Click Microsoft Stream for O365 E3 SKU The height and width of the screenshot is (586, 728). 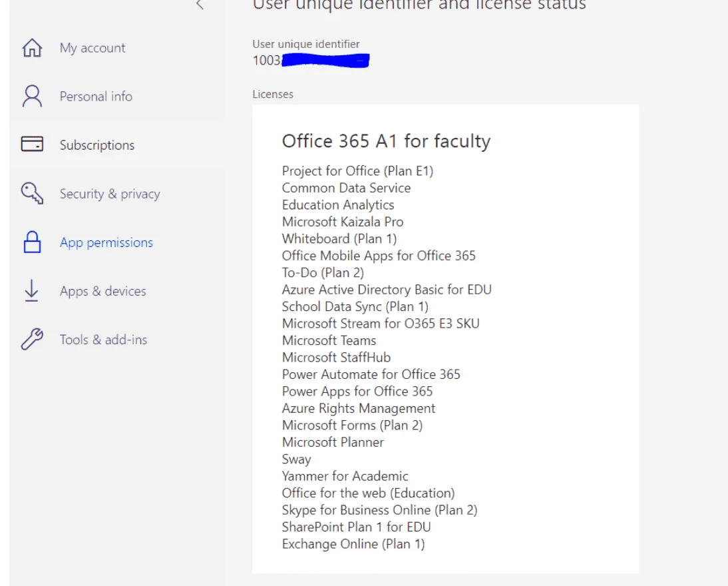[381, 324]
